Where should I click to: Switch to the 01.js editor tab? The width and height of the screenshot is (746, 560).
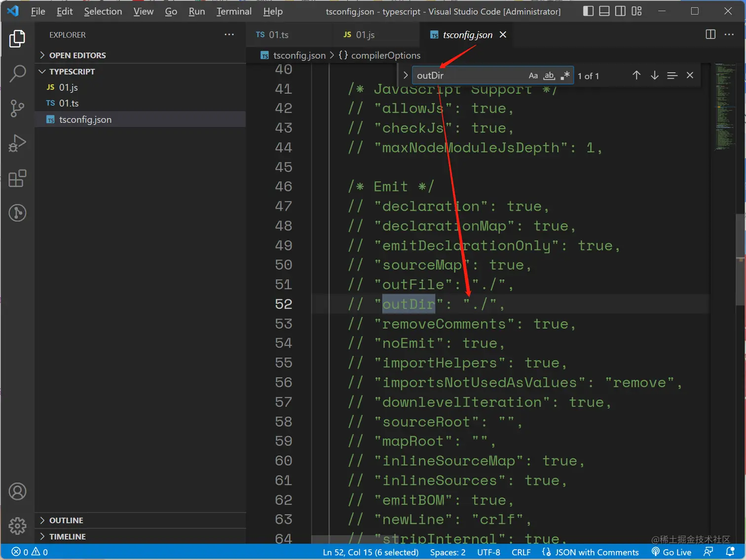(376, 35)
